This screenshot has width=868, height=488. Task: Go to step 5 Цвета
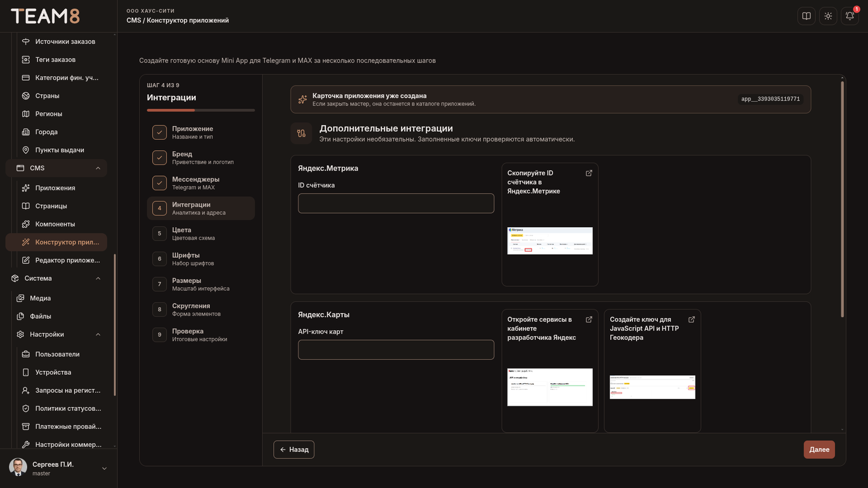[201, 234]
